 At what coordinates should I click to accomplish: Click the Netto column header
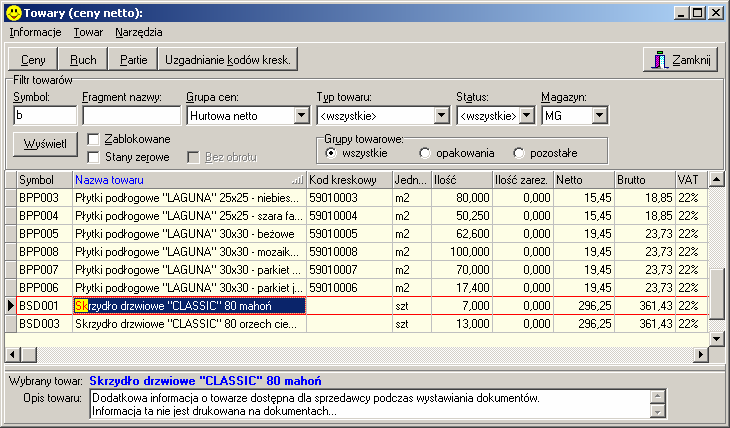(x=584, y=180)
